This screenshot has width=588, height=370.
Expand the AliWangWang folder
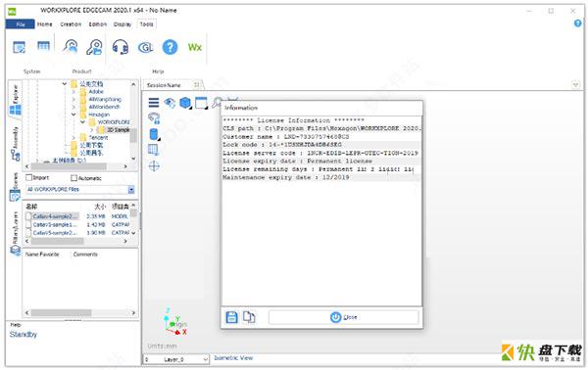[x=73, y=99]
